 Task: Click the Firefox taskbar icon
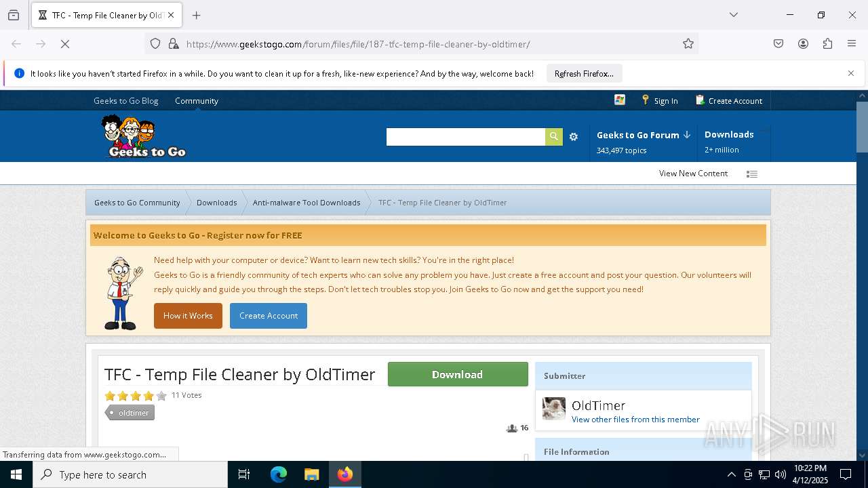pos(345,474)
